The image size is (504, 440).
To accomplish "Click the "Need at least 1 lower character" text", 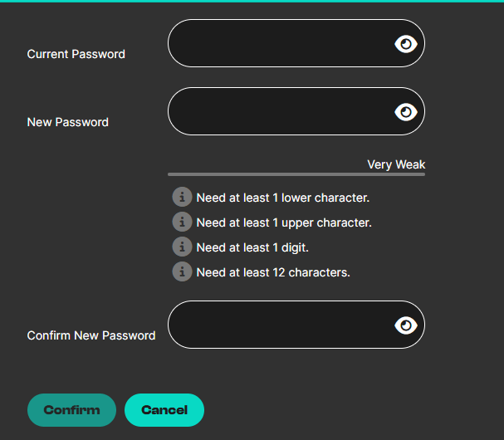I will [x=282, y=198].
